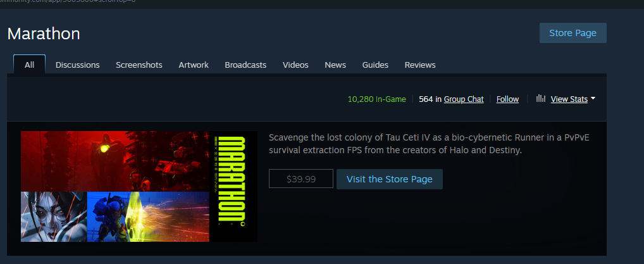Select the All tab
Image resolution: width=644 pixels, height=264 pixels.
tap(29, 65)
